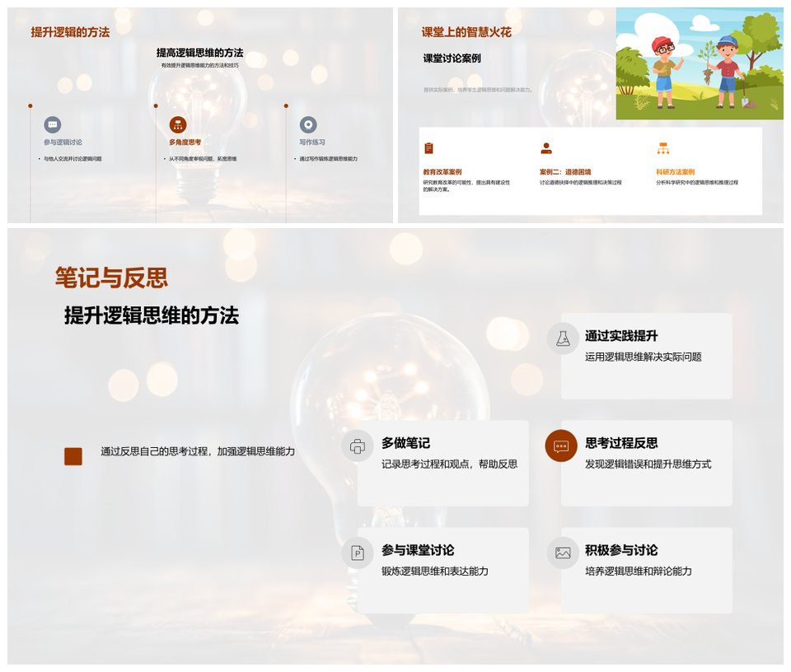Image resolution: width=791 pixels, height=672 pixels.
Task: Click the org chart icon above 科研方法案例
Action: tap(662, 148)
